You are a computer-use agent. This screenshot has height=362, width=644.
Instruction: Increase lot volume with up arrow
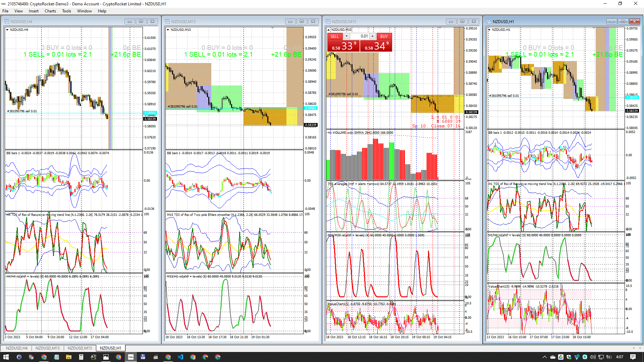click(x=372, y=36)
